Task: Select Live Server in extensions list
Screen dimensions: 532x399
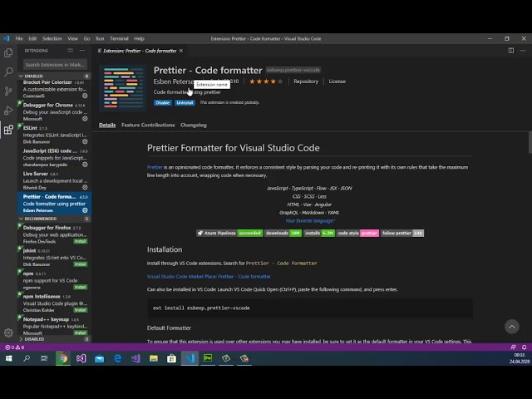Action: tap(54, 180)
